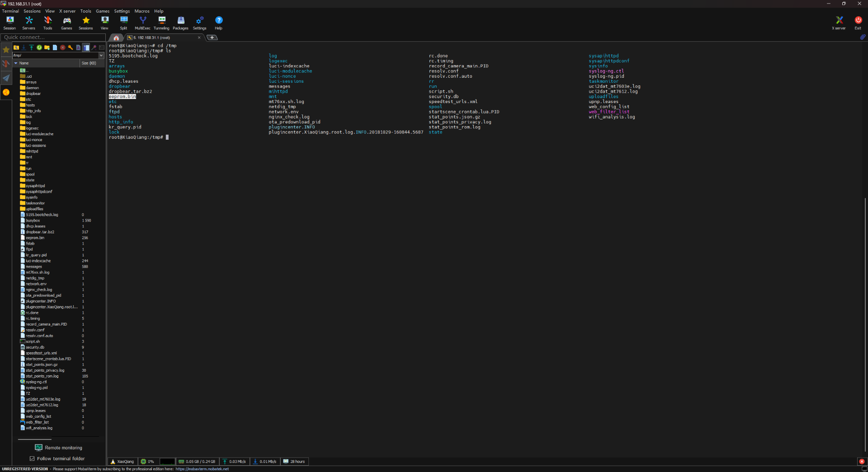Click the download selected files arrow icon
The width and height of the screenshot is (868, 472).
click(24, 47)
